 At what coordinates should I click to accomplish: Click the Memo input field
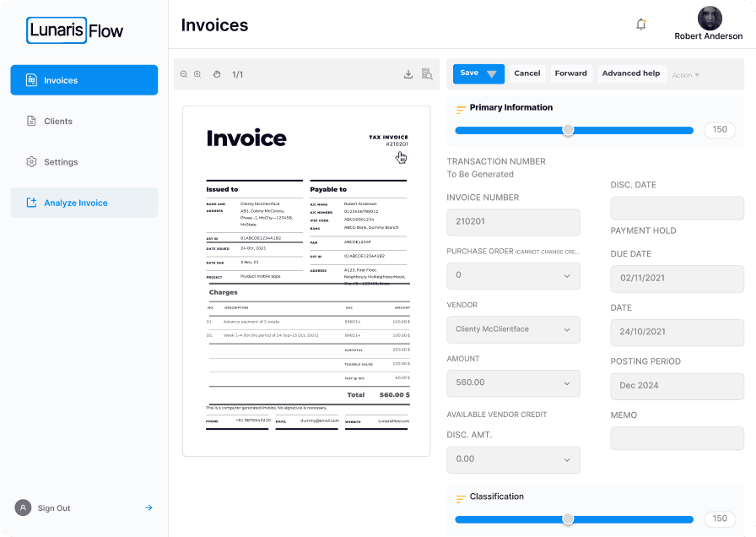(x=678, y=438)
